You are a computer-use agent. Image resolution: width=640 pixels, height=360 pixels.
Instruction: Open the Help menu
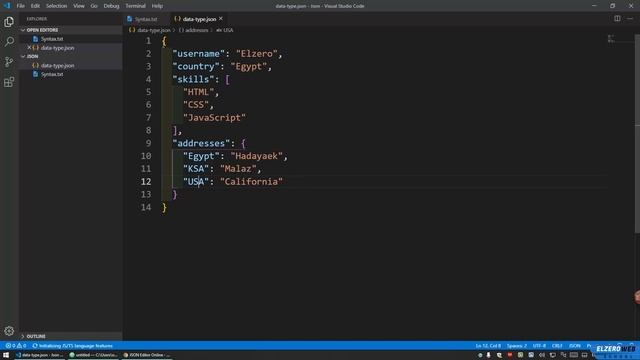(157, 6)
